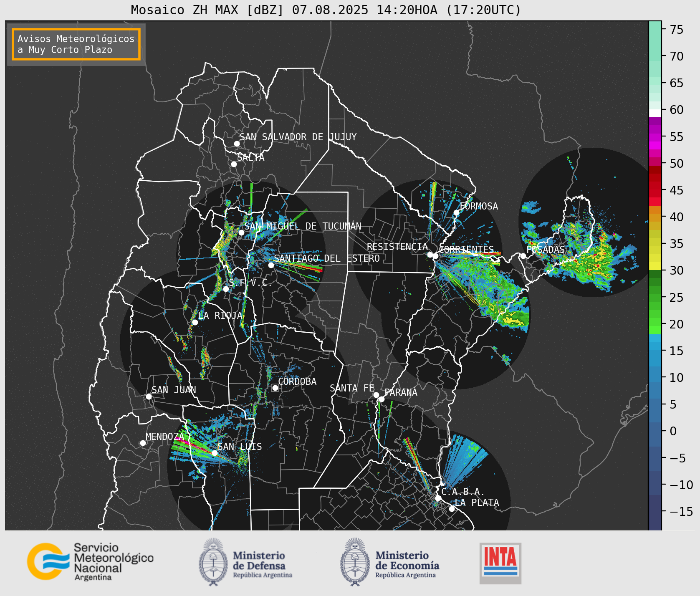Click the CORDOBA city label
This screenshot has height=596, width=700.
tap(297, 381)
